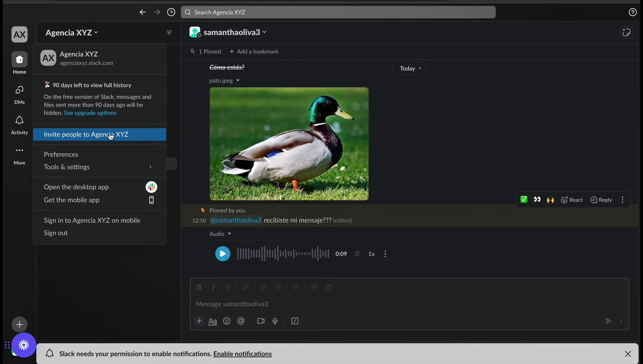Open DMs in the sidebar
643x364 pixels.
click(19, 95)
